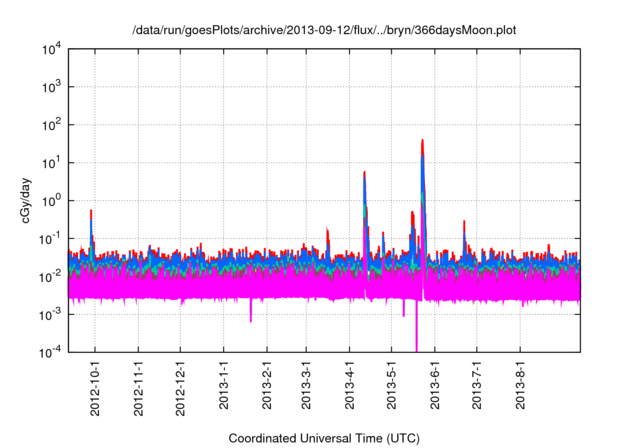Click the tallest red peak before 2013-6-1

422,142
